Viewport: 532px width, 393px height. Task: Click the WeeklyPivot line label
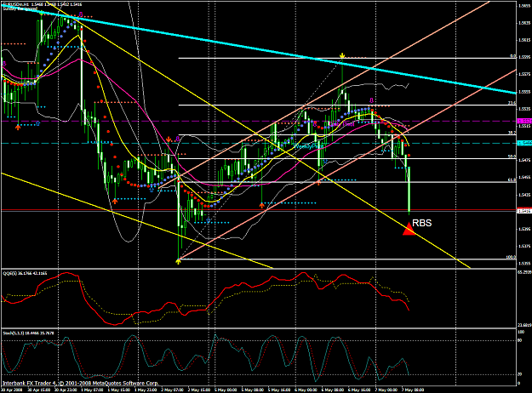click(x=306, y=146)
